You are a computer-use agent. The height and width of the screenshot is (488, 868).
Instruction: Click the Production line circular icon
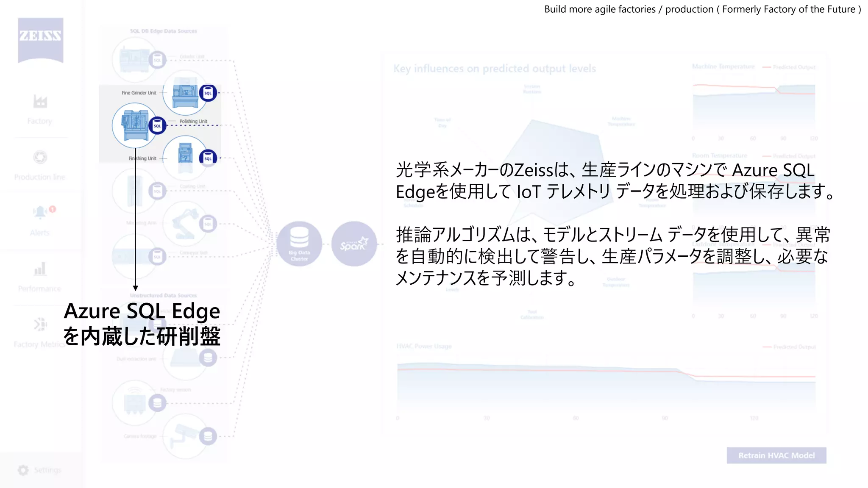(x=40, y=157)
